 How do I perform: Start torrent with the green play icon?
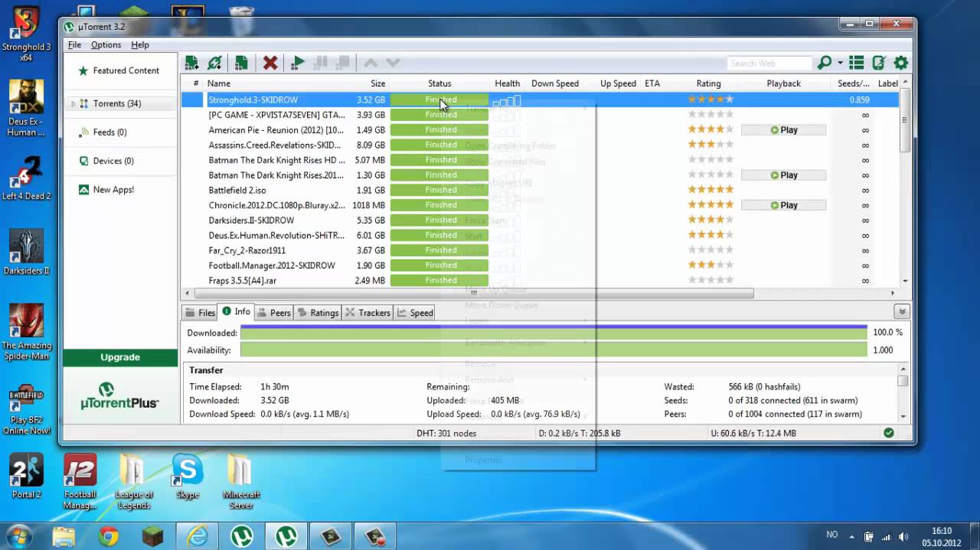tap(299, 63)
